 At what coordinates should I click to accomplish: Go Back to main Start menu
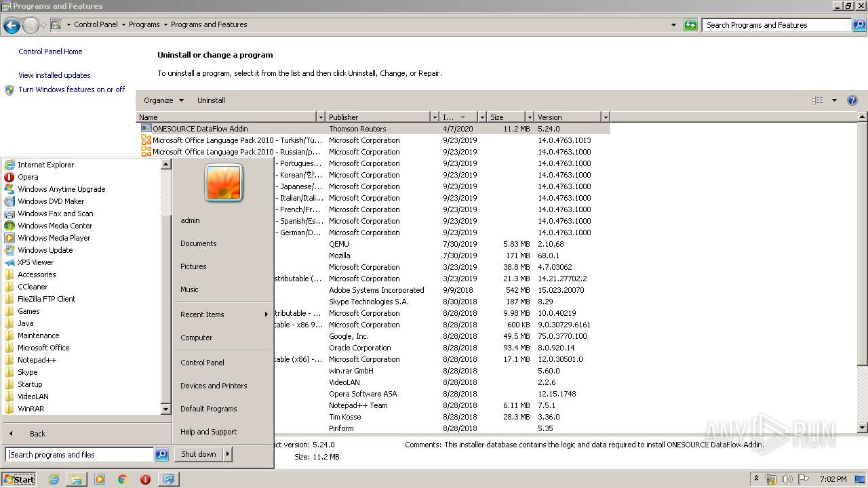coord(37,434)
